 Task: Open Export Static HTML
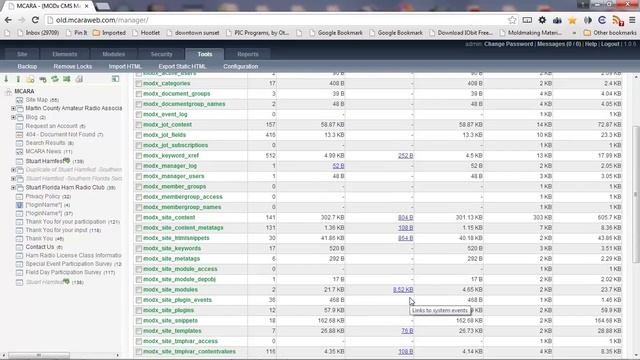pos(182,66)
